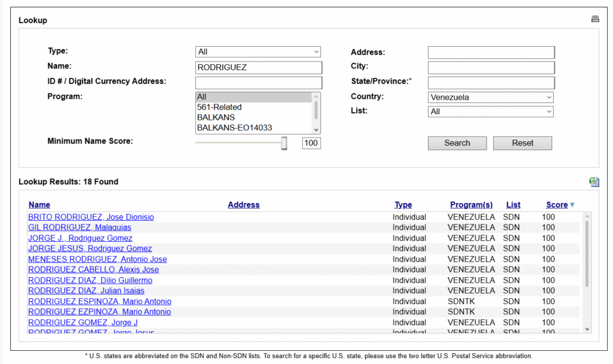613x364 pixels.
Task: Sort results by Name column header
Action: click(40, 205)
